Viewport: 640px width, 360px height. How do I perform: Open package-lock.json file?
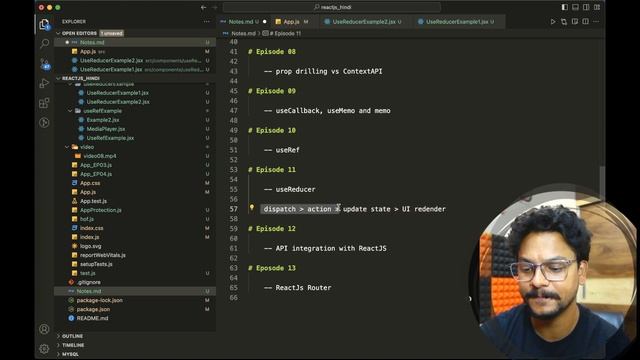(99, 299)
